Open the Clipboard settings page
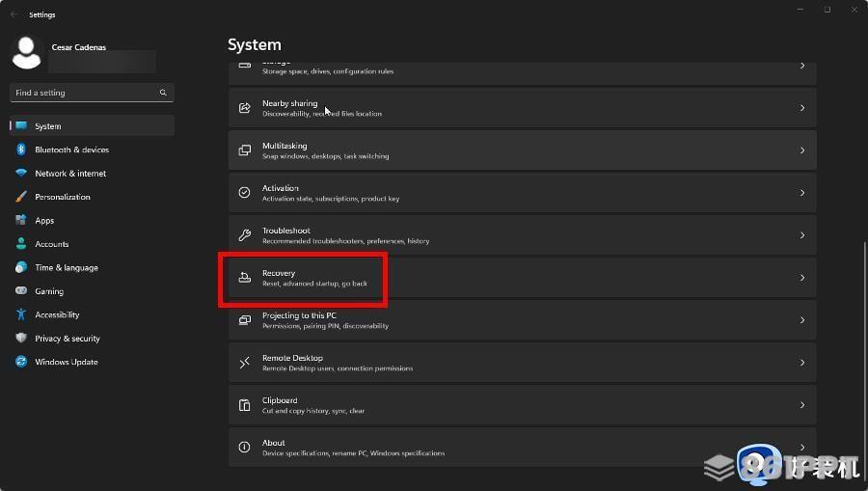868x491 pixels. (x=522, y=405)
